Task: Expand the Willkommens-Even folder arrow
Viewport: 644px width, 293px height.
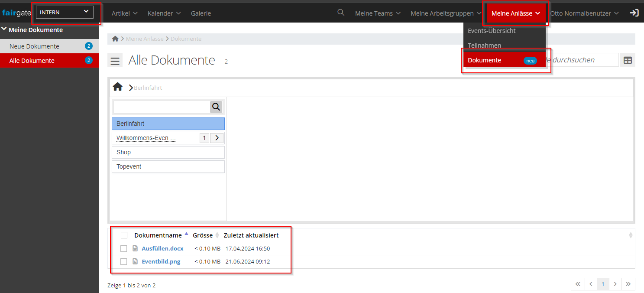Action: click(217, 138)
